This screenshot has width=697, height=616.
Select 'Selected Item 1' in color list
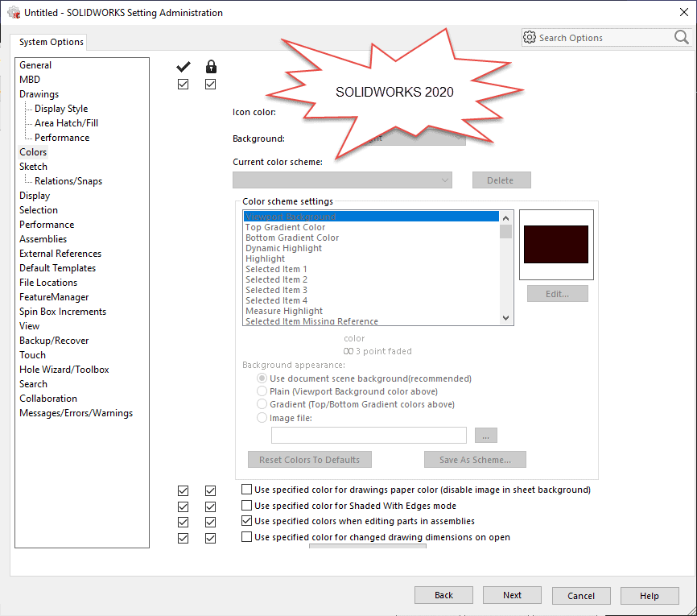click(x=371, y=269)
